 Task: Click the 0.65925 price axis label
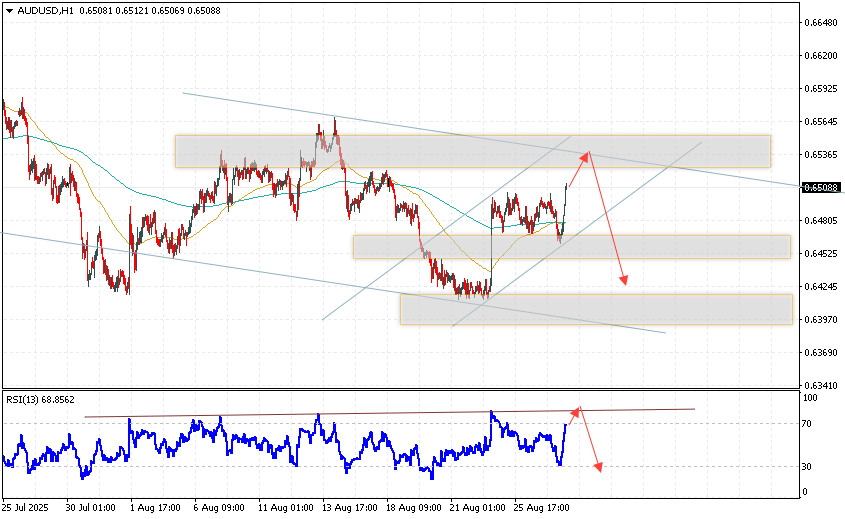(x=821, y=88)
